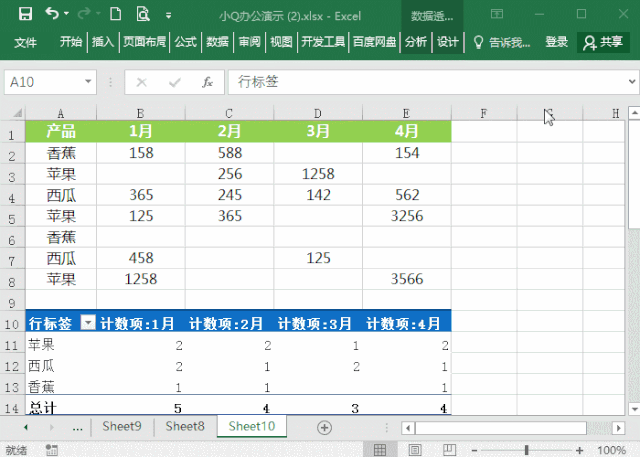Click the Name Box showing A10
The width and height of the screenshot is (640, 457).
pos(44,82)
